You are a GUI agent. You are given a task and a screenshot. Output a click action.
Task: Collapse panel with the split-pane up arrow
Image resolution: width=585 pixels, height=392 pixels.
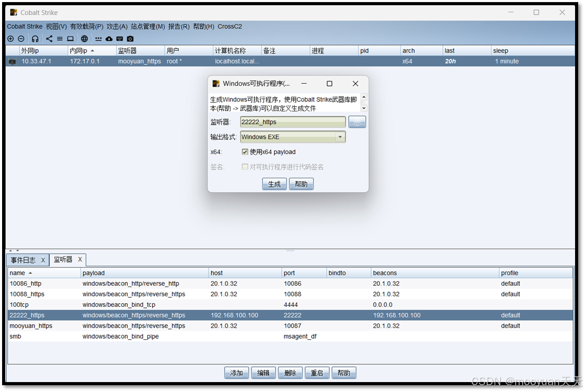click(x=10, y=251)
